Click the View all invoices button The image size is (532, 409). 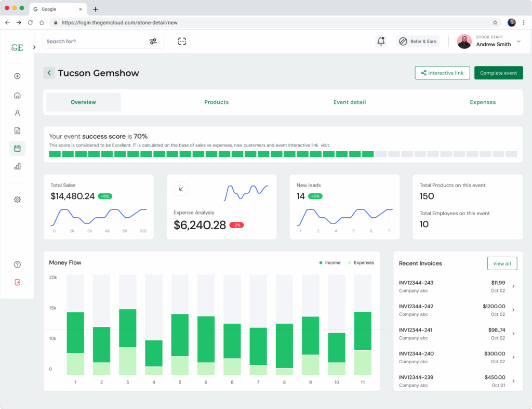[x=501, y=263]
